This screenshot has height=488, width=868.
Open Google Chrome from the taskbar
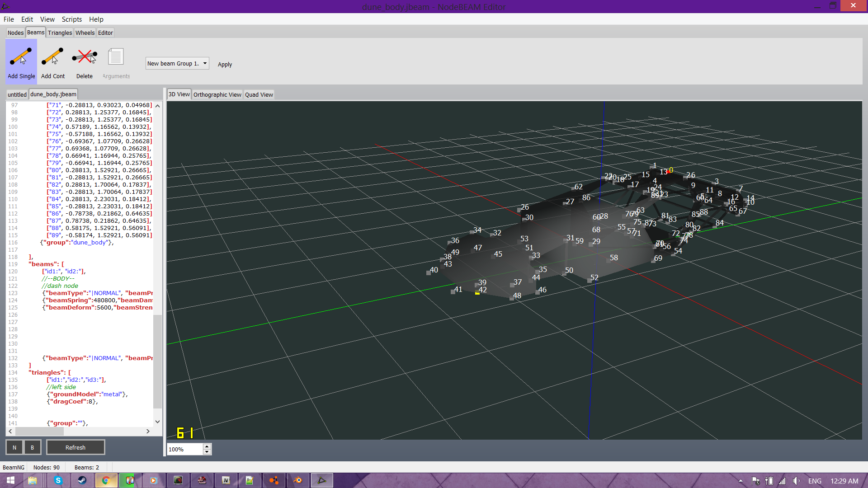pos(106,480)
